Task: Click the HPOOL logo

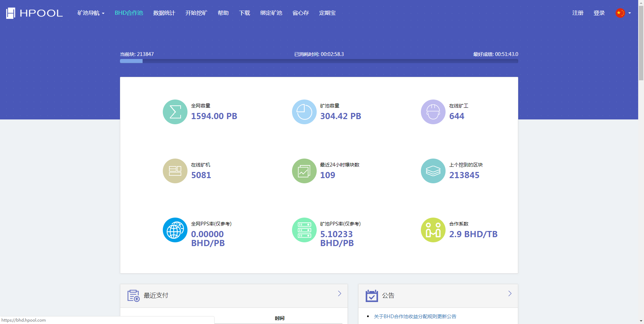Action: click(x=34, y=13)
